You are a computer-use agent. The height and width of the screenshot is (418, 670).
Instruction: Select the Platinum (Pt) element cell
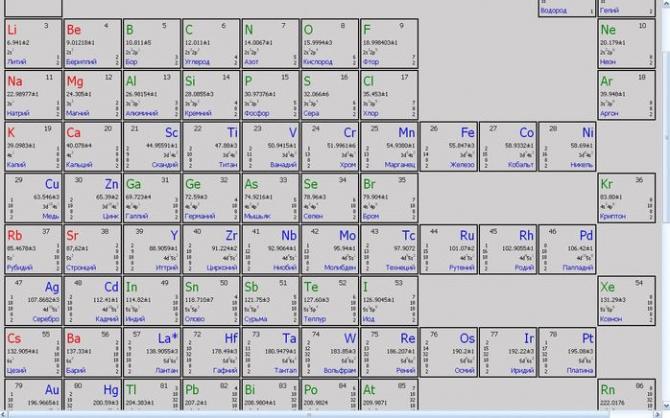[x=566, y=352]
